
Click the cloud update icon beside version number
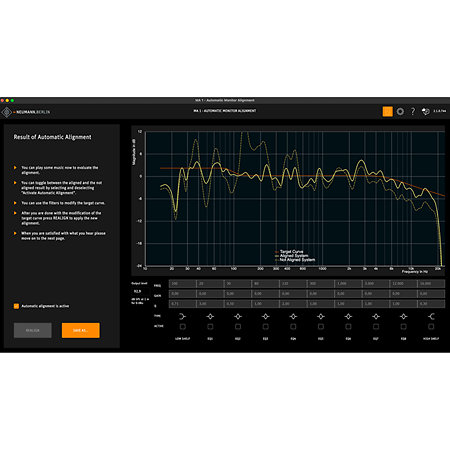pyautogui.click(x=426, y=111)
